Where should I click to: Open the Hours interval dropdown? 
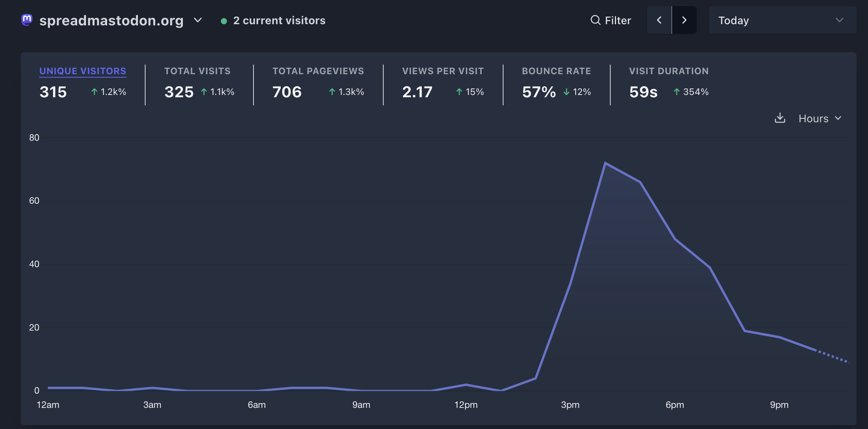(820, 118)
